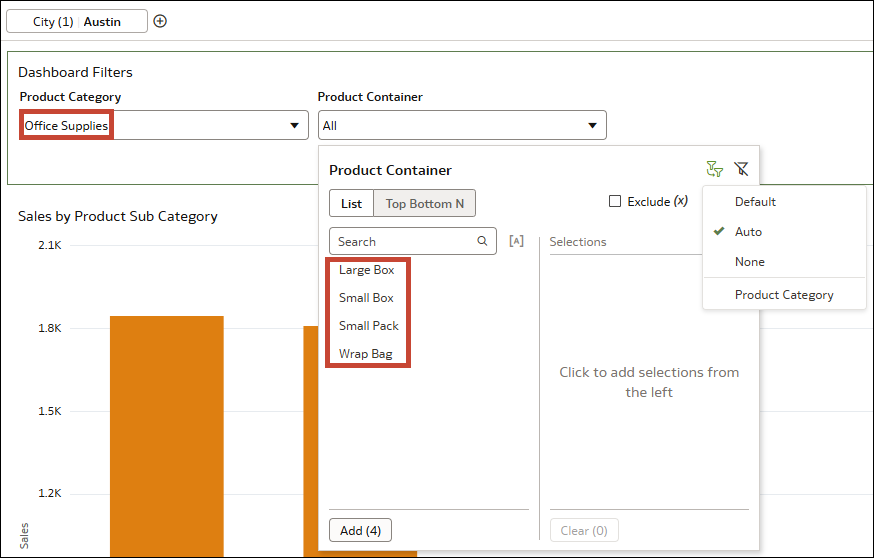Click the search magnifier icon
This screenshot has width=874, height=558.
482,241
